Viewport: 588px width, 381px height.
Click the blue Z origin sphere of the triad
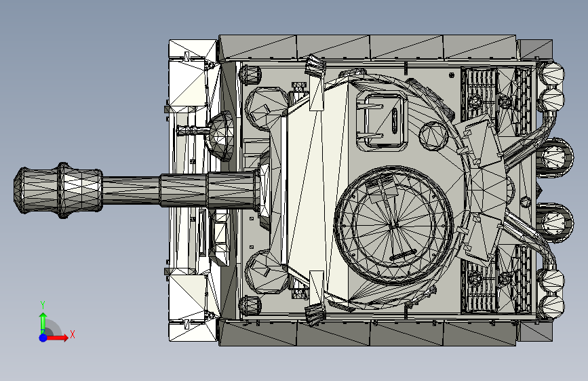click(x=43, y=338)
